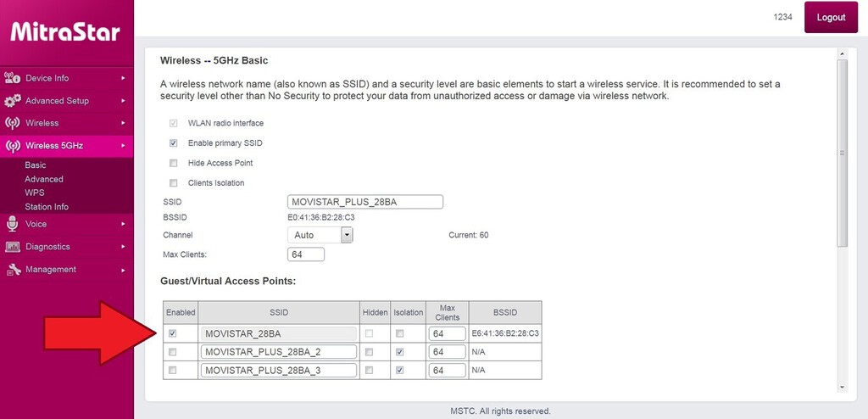This screenshot has height=419, width=868.
Task: Click the Wireless 5GHz antenna icon
Action: [x=12, y=146]
